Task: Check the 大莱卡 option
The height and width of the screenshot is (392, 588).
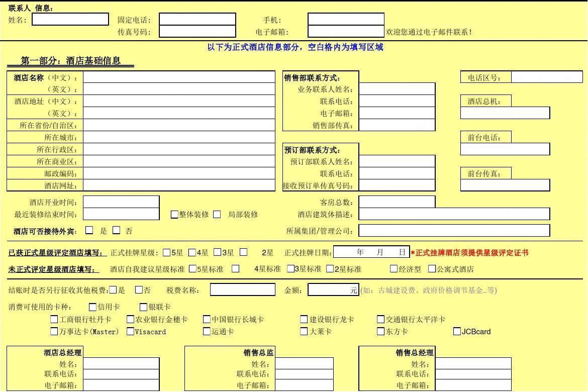Action: pyautogui.click(x=304, y=331)
